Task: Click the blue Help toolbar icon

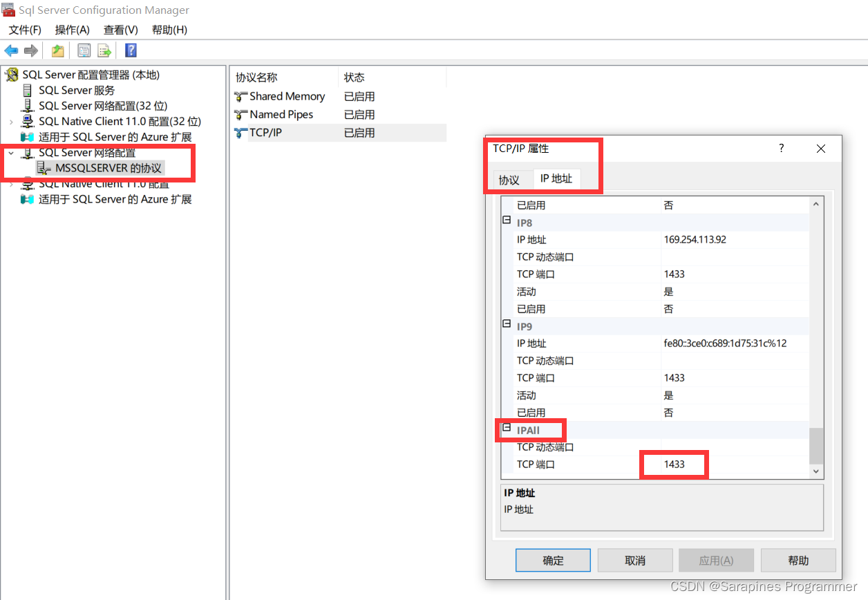Action: (x=131, y=50)
